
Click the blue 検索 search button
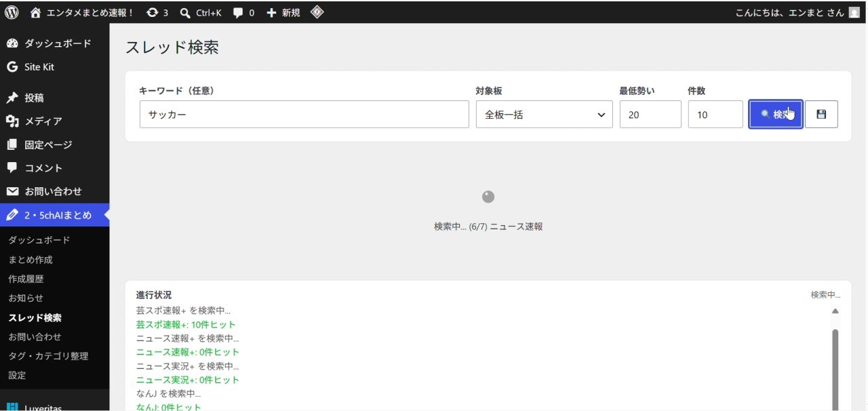[x=776, y=114]
